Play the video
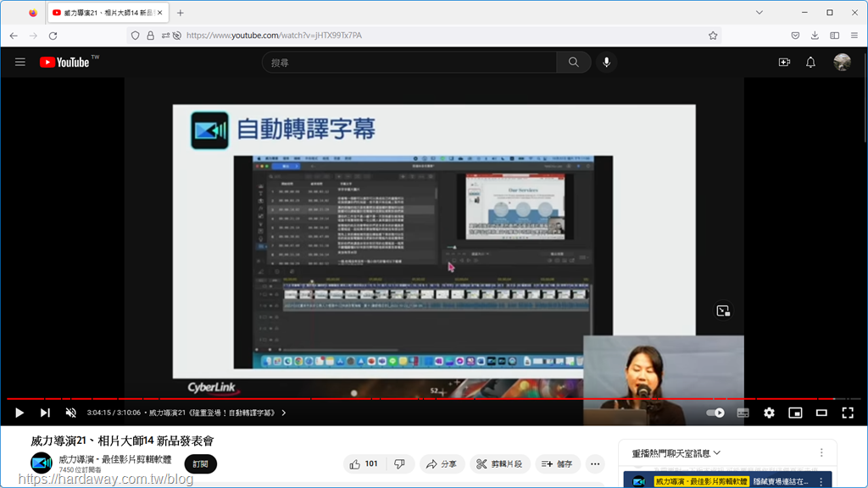Image resolution: width=868 pixels, height=488 pixels. pos(19,413)
